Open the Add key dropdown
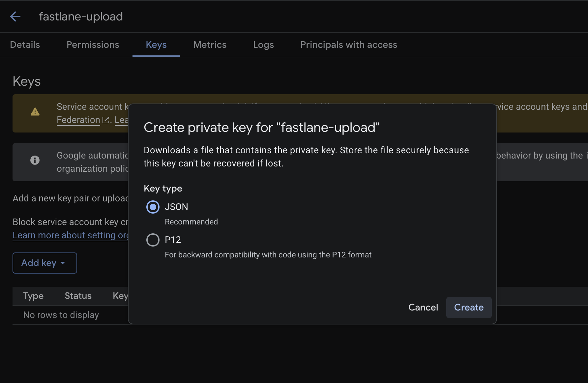Viewport: 588px width, 383px height. coord(45,263)
